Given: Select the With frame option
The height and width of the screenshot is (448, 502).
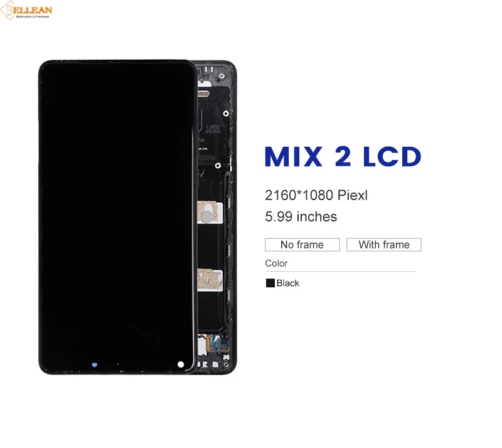Looking at the screenshot, I should 384,245.
